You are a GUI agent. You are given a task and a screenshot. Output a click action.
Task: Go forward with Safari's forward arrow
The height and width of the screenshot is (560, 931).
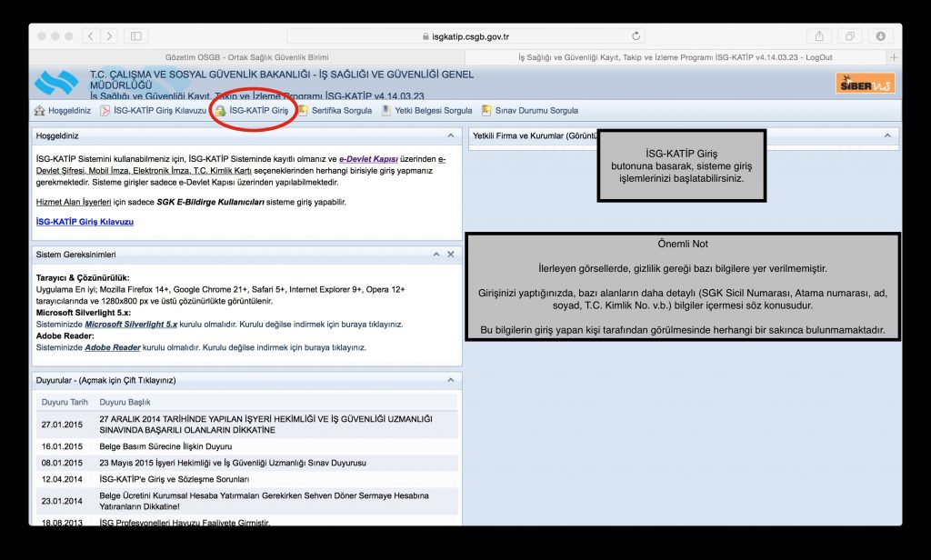(x=109, y=36)
